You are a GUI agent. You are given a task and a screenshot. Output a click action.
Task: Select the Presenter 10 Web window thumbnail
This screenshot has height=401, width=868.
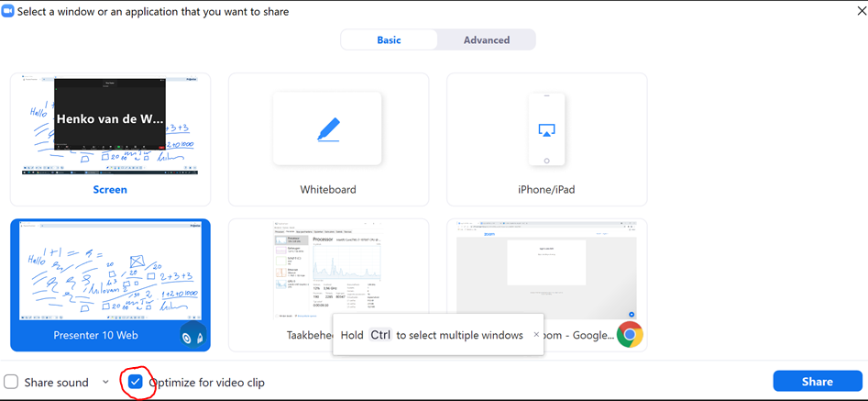pos(110,272)
